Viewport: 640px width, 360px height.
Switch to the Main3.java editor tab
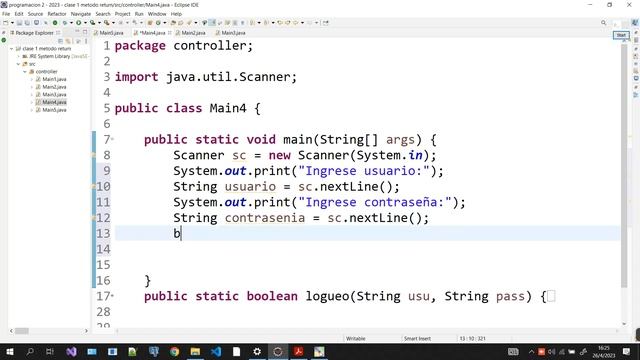click(231, 33)
